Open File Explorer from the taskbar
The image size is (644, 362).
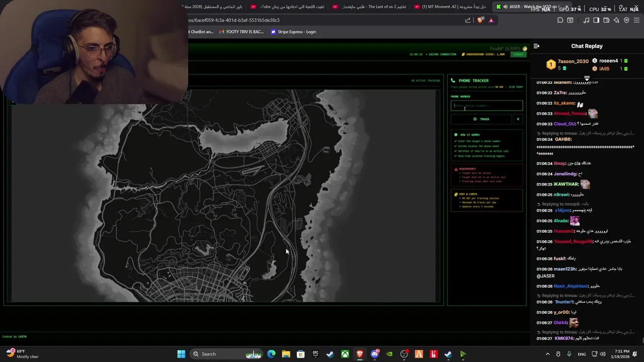[286, 354]
